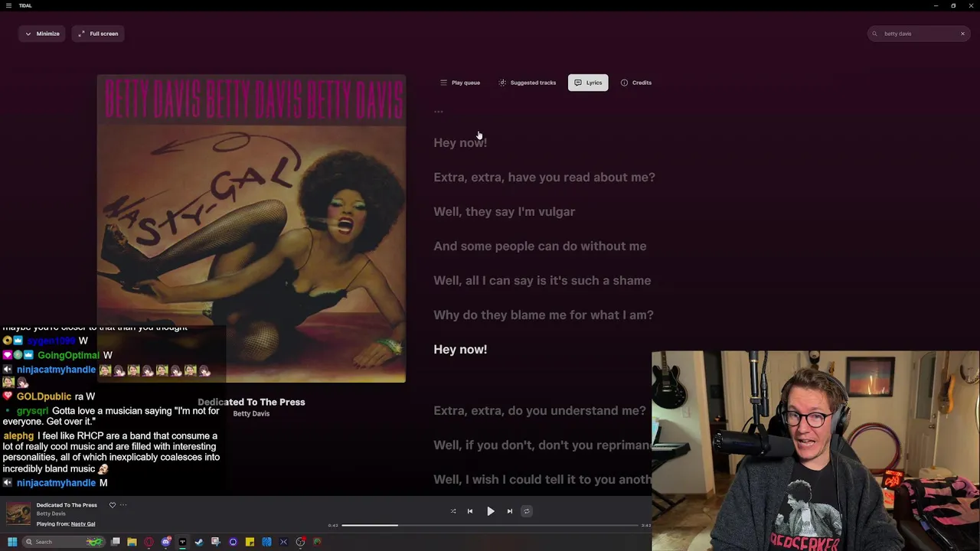Open the small album thumbnail in player bar
This screenshot has height=551, width=980.
point(18,514)
